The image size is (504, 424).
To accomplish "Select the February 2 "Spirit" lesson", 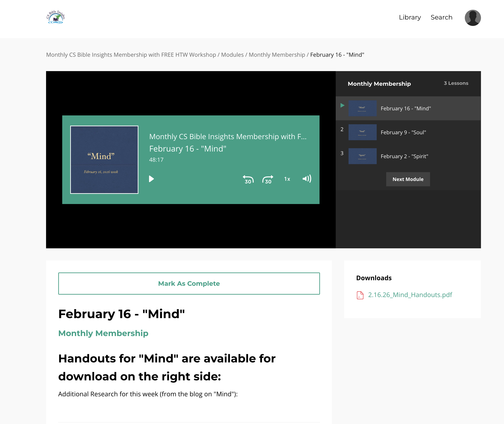I will (404, 156).
